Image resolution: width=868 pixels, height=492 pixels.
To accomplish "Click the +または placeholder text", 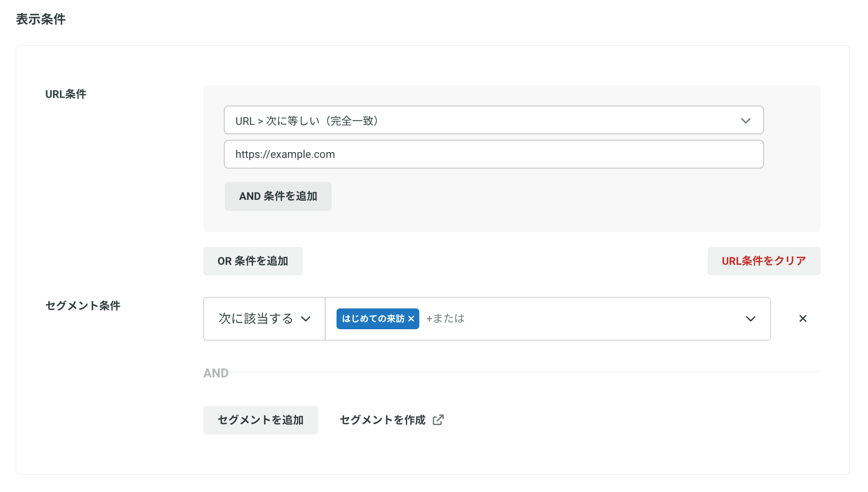I will [445, 319].
